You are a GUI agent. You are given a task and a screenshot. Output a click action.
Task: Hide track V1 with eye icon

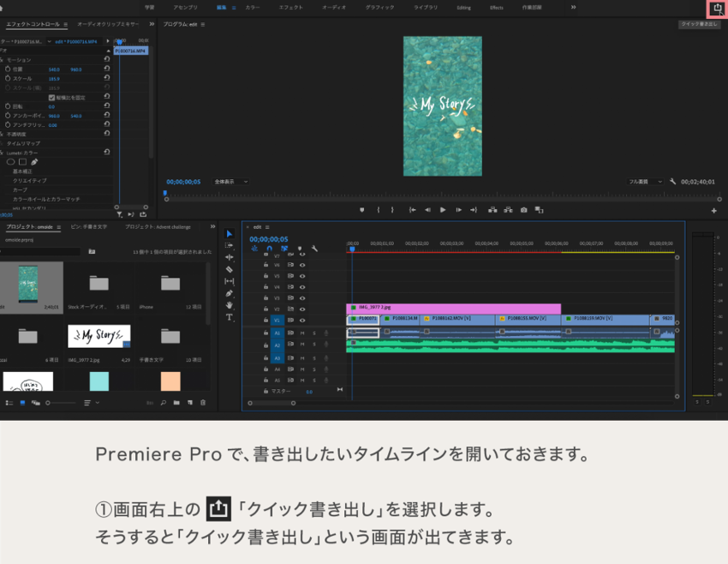[x=302, y=320]
